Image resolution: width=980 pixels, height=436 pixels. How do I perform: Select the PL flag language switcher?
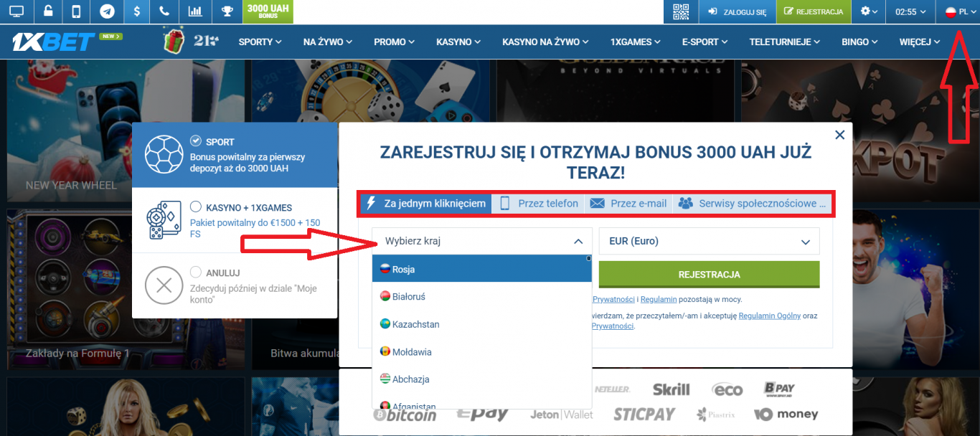[x=958, y=11]
